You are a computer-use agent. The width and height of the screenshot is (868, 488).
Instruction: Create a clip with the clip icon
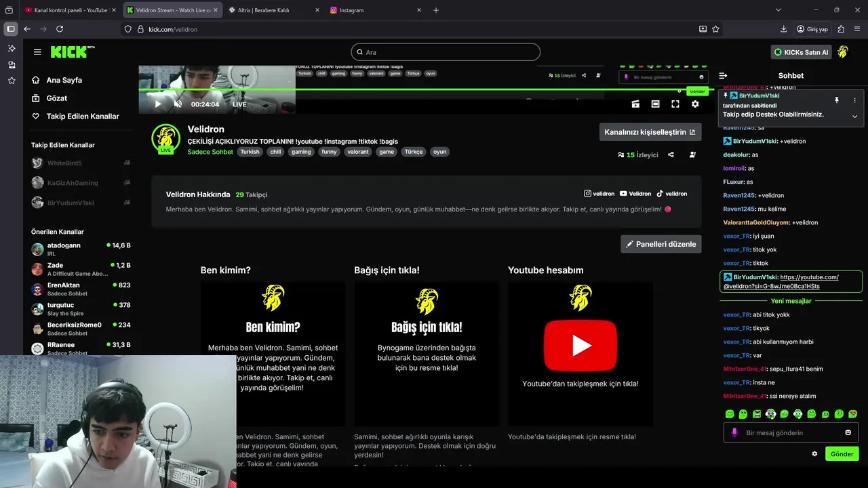(x=635, y=104)
